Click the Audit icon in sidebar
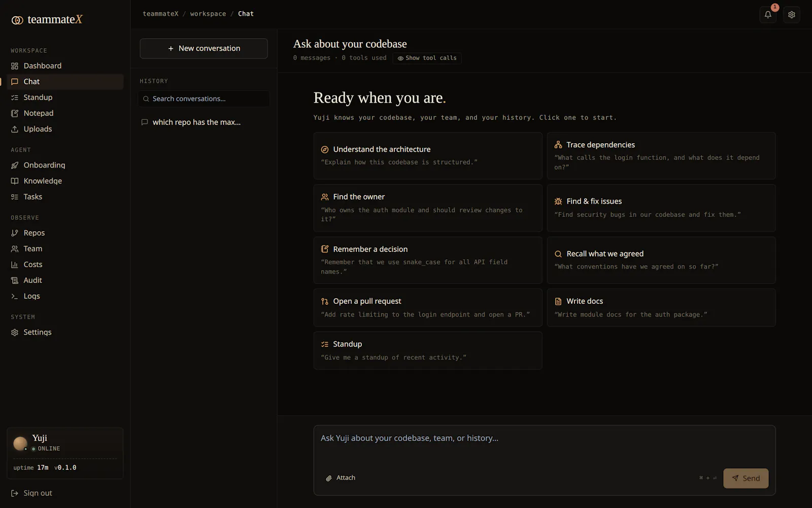The height and width of the screenshot is (508, 812). (15, 280)
